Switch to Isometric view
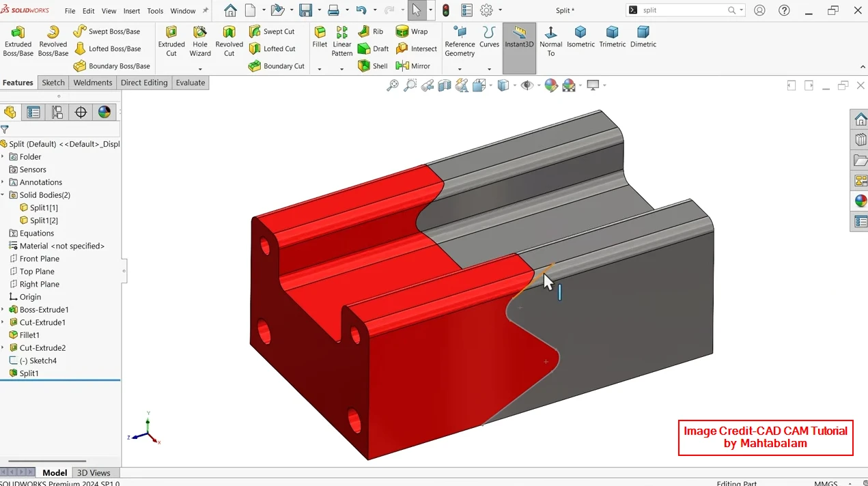This screenshot has width=868, height=486. [580, 38]
